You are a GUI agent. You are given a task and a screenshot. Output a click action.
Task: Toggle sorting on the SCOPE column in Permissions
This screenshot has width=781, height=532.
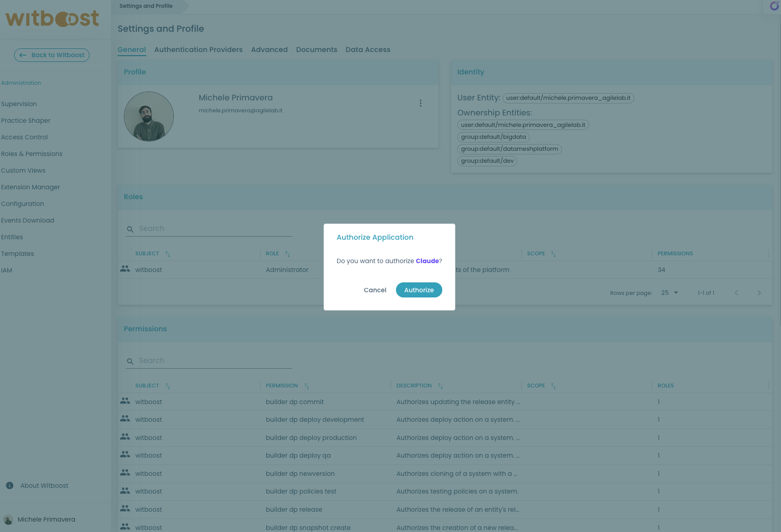click(x=553, y=386)
